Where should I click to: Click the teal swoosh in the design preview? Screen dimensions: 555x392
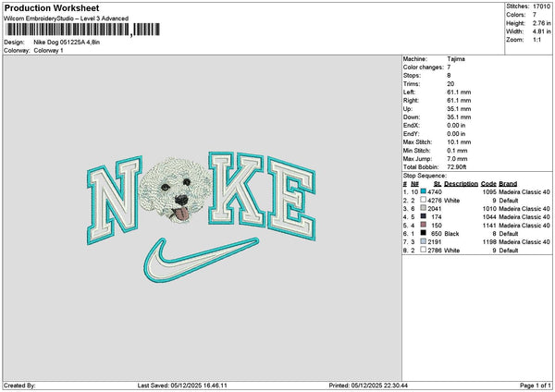coord(201,261)
